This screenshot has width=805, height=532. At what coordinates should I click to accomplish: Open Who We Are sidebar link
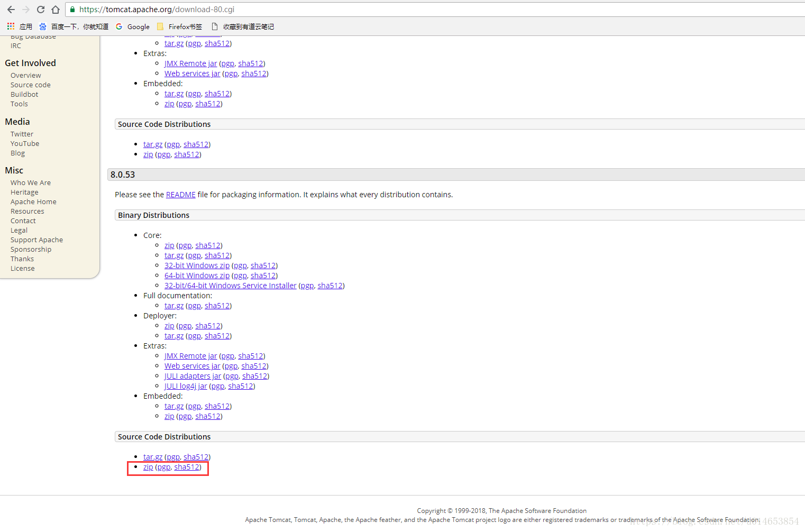31,183
